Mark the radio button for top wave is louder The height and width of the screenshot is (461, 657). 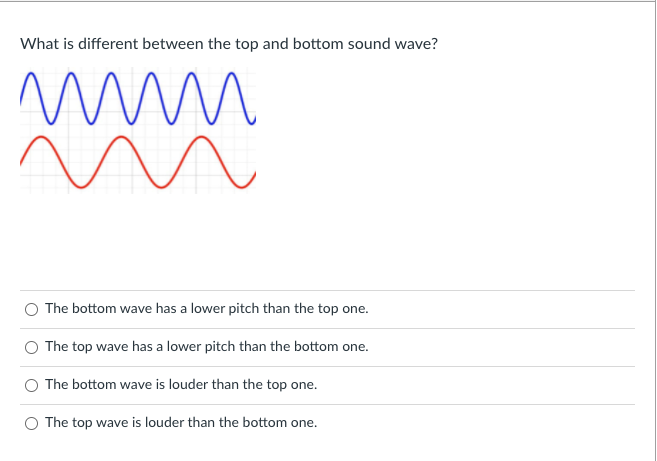(32, 423)
